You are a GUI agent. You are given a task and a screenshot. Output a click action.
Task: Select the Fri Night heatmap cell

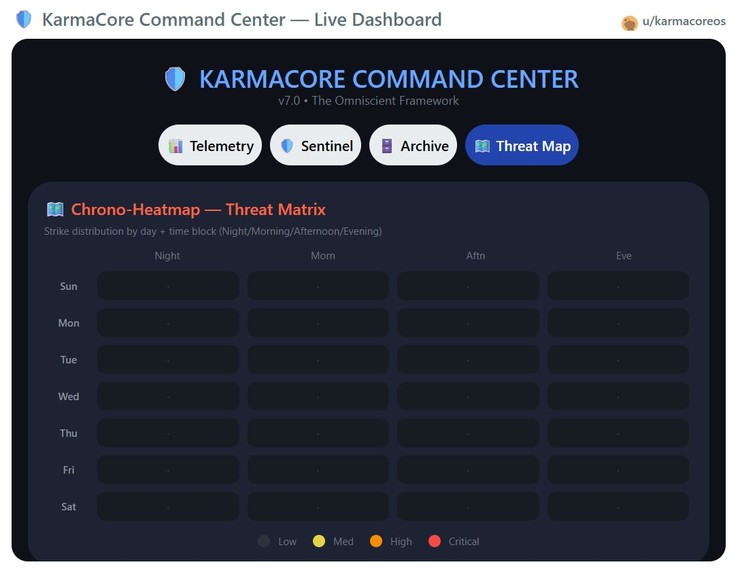[x=168, y=470]
